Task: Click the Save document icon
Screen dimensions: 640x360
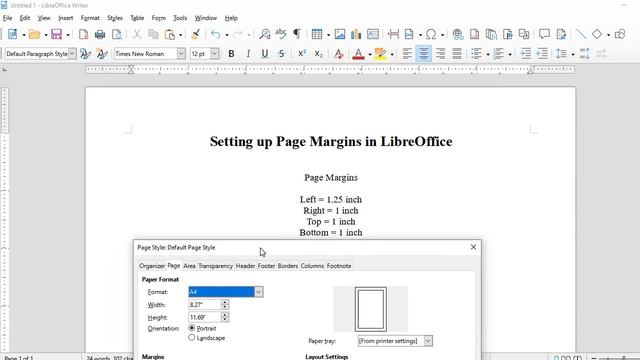Action: pyautogui.click(x=56, y=34)
